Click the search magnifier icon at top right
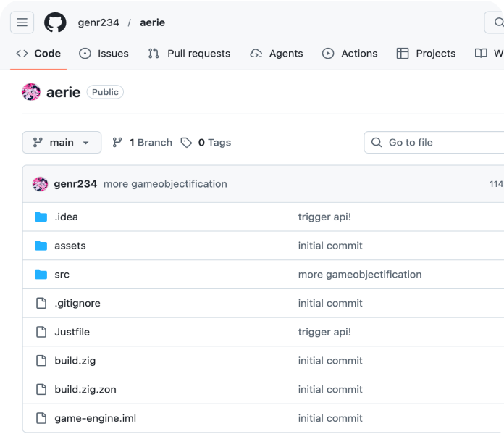 click(498, 22)
